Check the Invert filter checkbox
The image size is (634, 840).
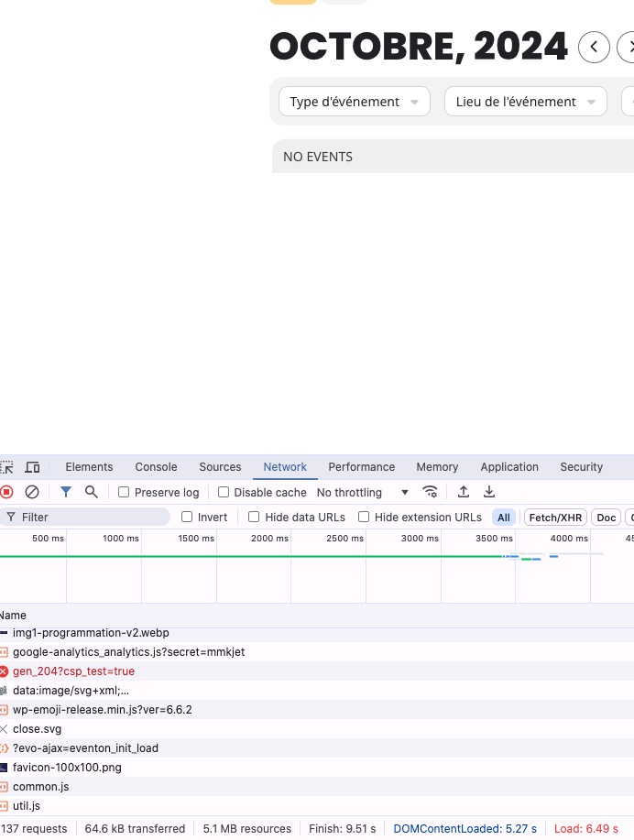(187, 517)
